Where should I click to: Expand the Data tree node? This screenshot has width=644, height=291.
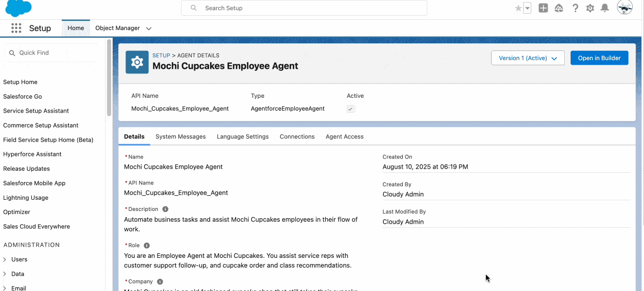pos(5,274)
